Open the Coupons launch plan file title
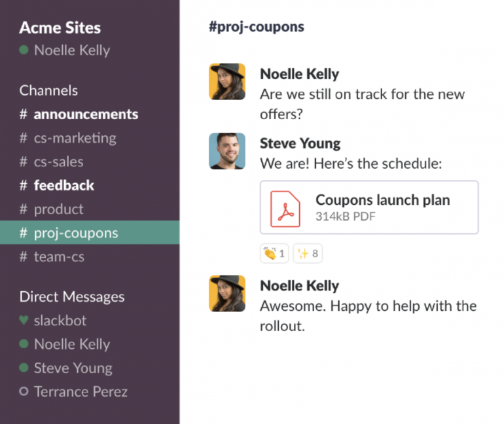This screenshot has height=424, width=504. (383, 200)
